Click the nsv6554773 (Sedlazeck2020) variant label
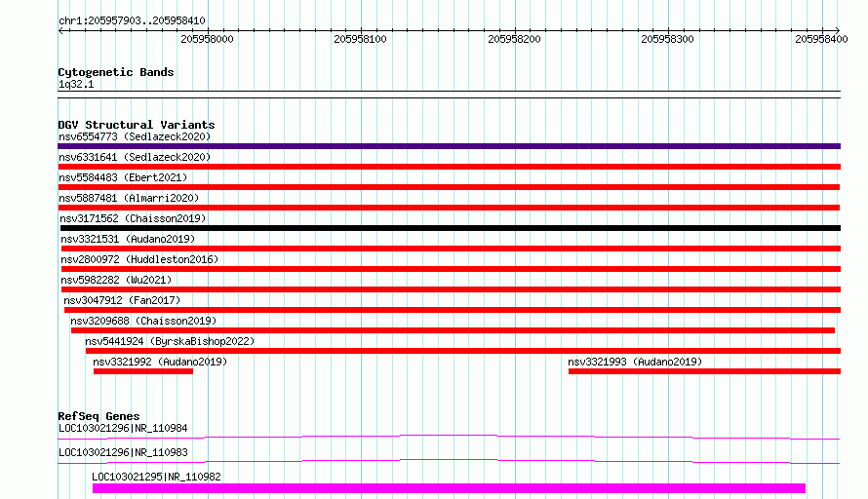868x499 pixels. pyautogui.click(x=135, y=136)
